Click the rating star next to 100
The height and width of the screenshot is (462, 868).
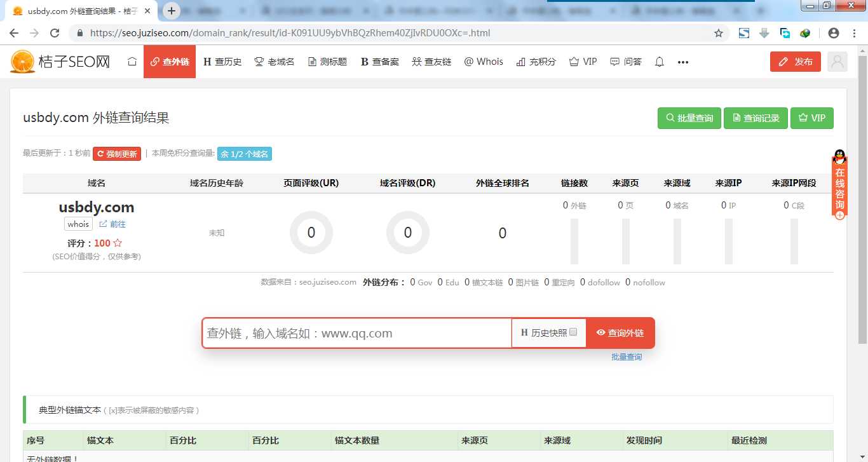118,243
